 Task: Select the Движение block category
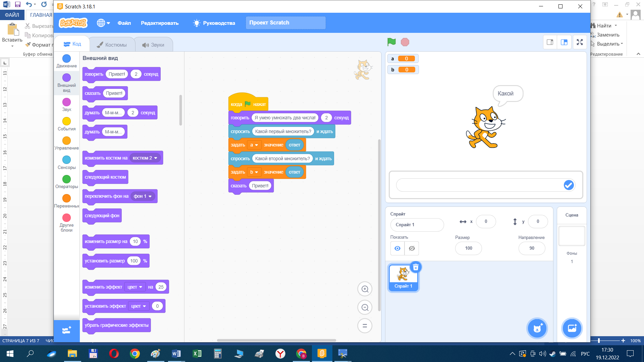point(66,61)
